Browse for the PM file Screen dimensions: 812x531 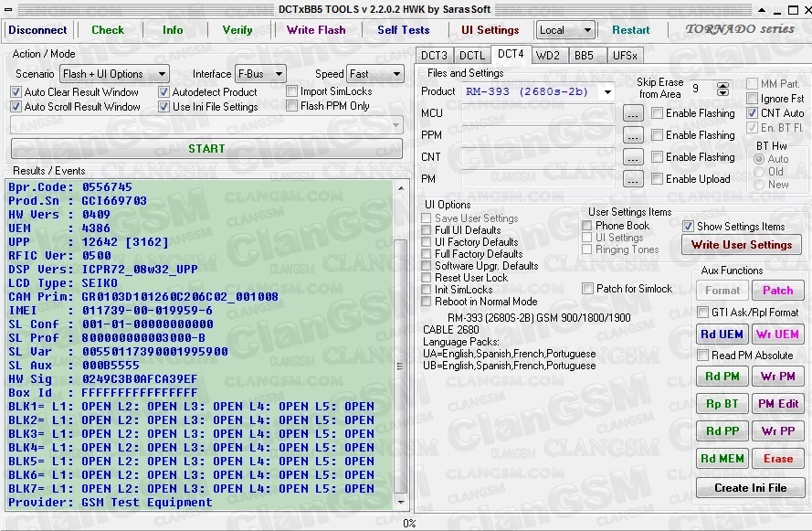coord(633,179)
